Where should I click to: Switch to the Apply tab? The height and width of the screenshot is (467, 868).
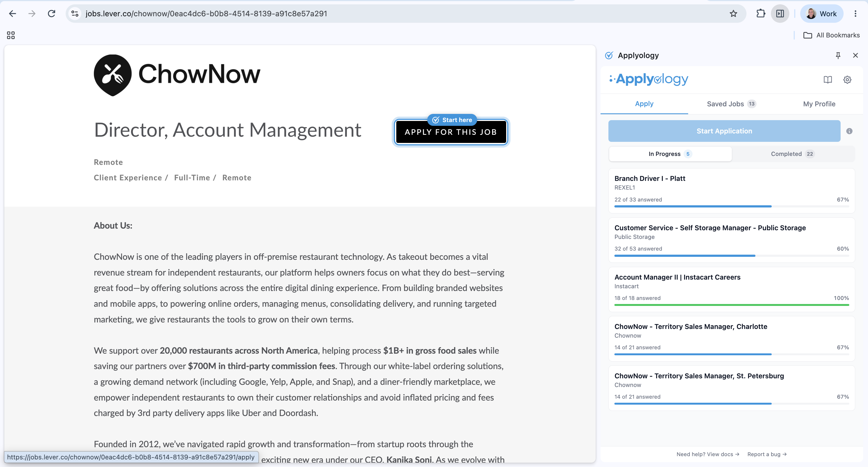[x=644, y=104]
